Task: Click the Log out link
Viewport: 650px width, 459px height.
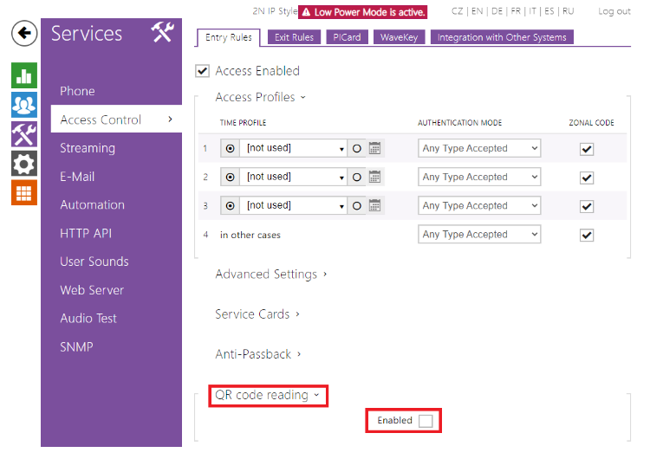Action: pyautogui.click(x=614, y=12)
